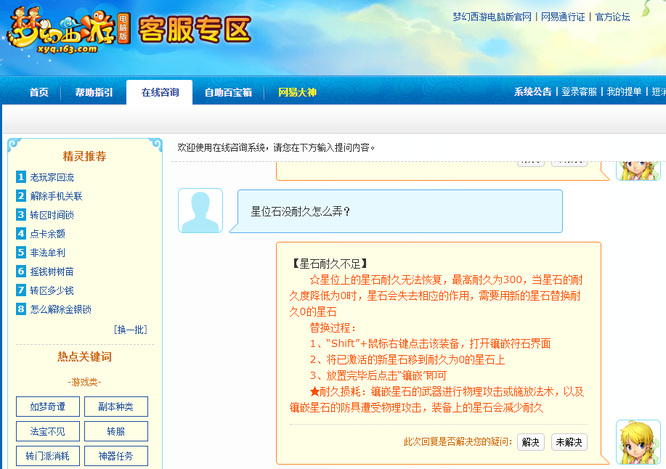Refresh recommendations with 换一批
This screenshot has width=666, height=469.
[130, 329]
